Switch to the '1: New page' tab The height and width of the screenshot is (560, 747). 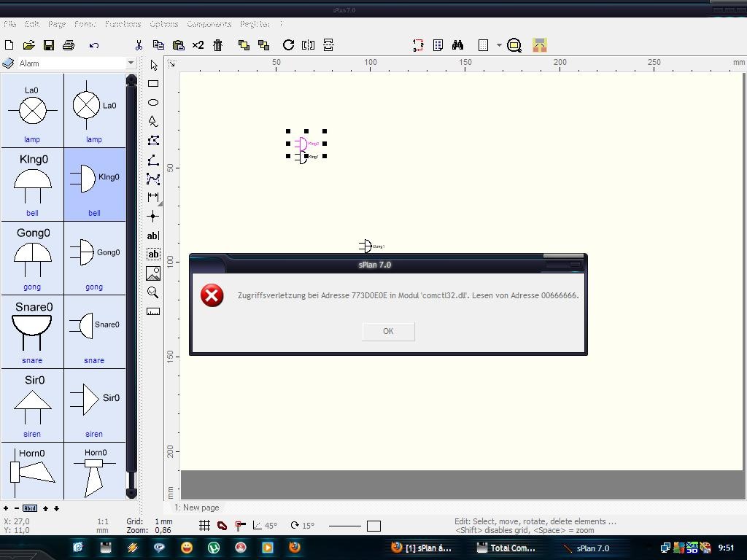(x=196, y=507)
